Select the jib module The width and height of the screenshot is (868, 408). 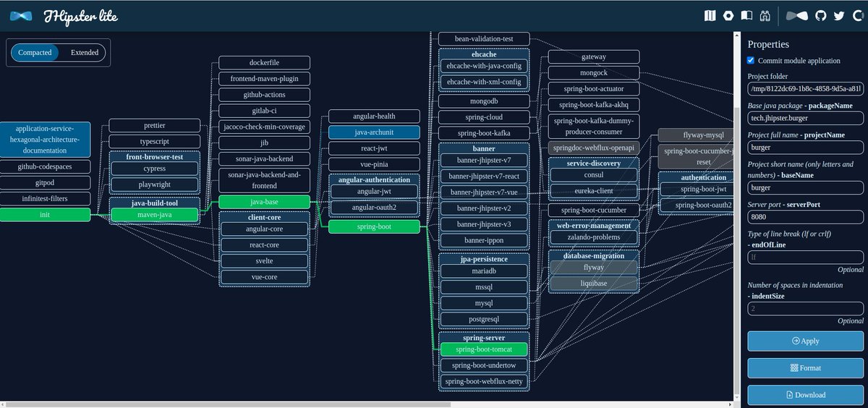[x=264, y=143]
